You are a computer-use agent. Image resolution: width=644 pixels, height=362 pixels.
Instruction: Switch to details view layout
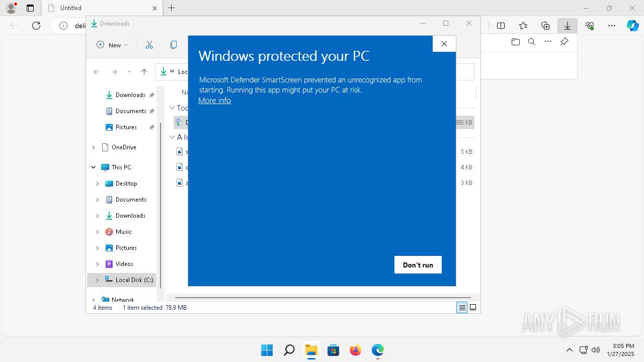462,308
